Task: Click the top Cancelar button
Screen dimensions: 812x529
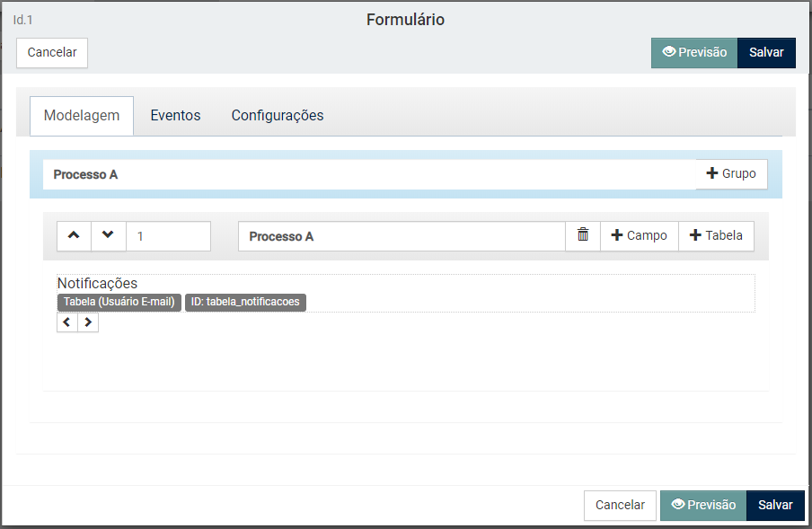Action: (52, 53)
